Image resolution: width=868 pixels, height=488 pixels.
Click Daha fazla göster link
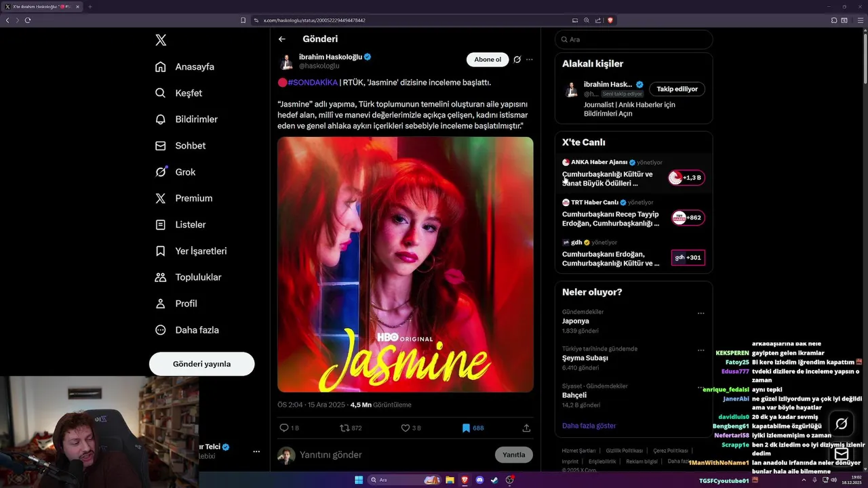589,426
